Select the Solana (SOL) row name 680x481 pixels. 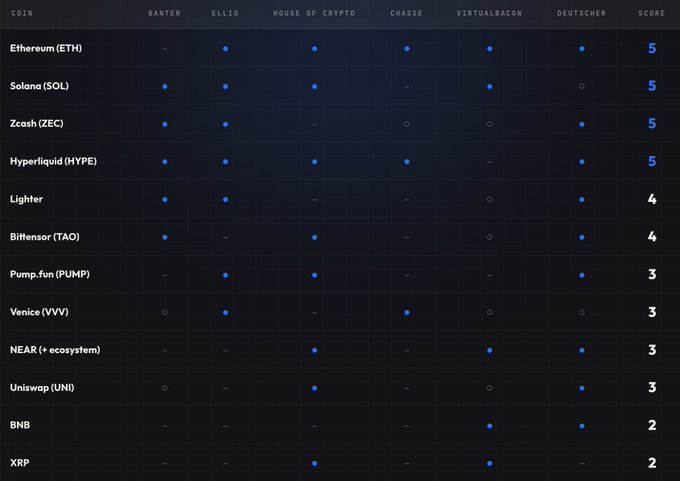point(39,86)
